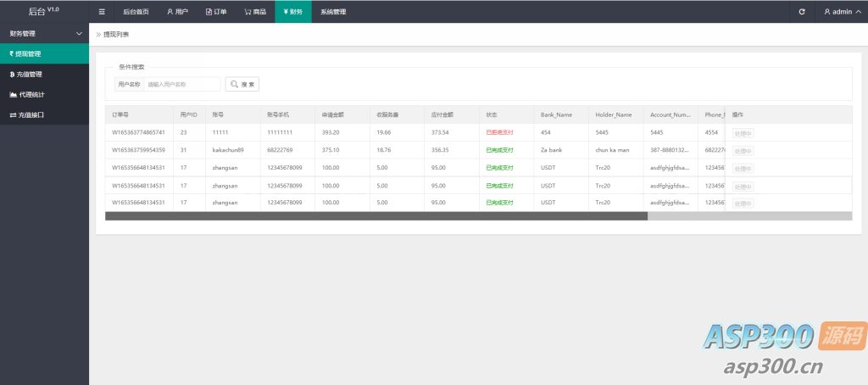
Task: Click 处理中 button for user 11111 row
Action: click(743, 133)
